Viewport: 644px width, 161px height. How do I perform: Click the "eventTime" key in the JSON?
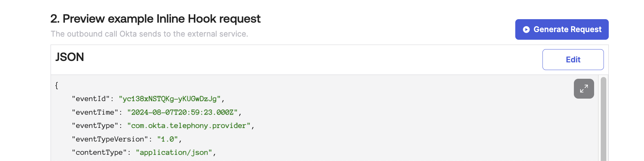pyautogui.click(x=95, y=113)
